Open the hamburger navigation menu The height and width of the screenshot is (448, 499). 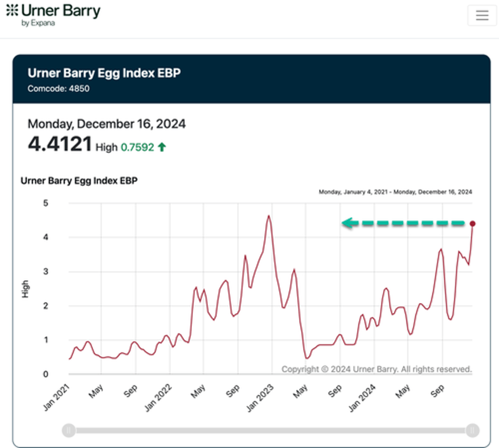click(482, 15)
